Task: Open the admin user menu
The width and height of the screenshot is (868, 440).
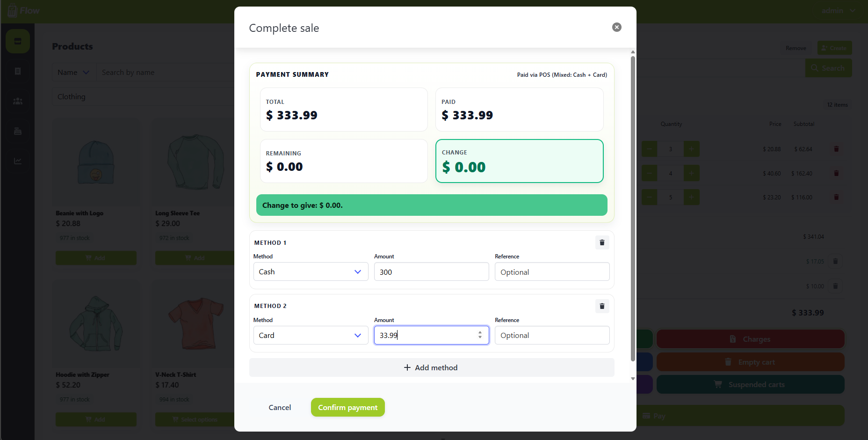Action: click(x=839, y=10)
